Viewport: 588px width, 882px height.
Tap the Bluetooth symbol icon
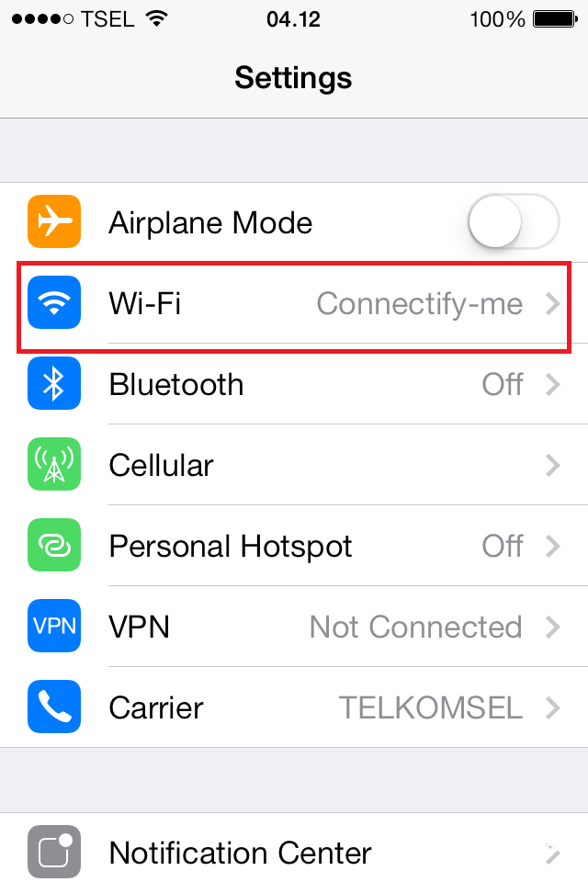[x=54, y=384]
